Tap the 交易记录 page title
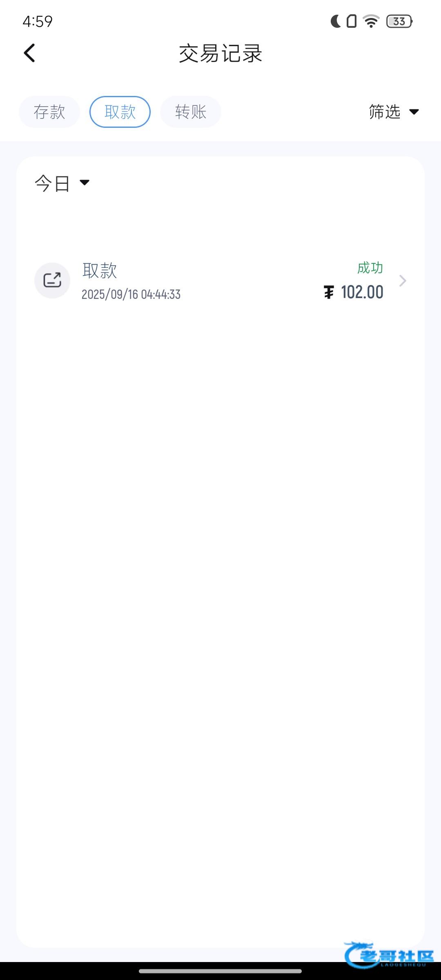 click(x=220, y=53)
